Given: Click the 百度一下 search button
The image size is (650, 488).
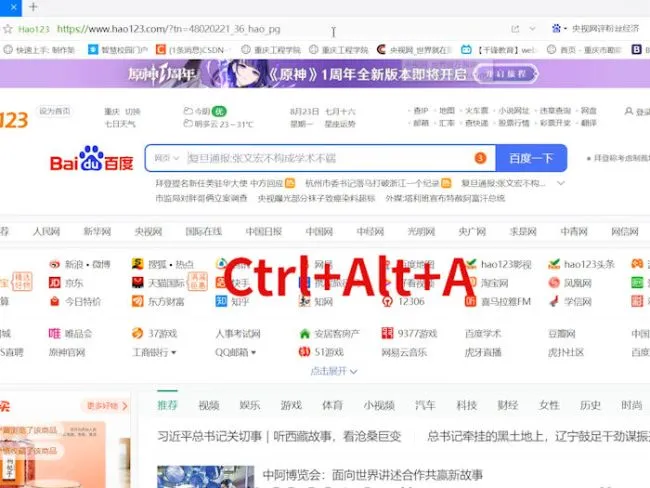Looking at the screenshot, I should click(531, 158).
